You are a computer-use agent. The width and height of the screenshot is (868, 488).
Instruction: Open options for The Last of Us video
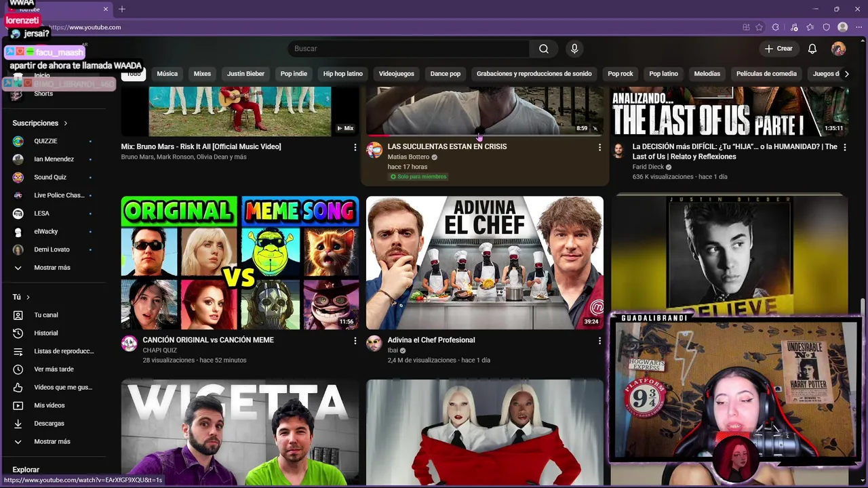pyautogui.click(x=845, y=147)
